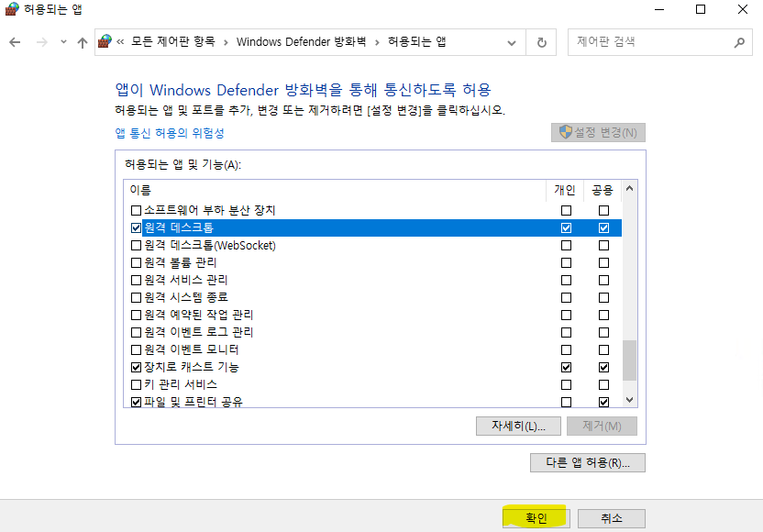763x532 pixels.
Task: Cancel with the 취소 button
Action: tap(611, 518)
